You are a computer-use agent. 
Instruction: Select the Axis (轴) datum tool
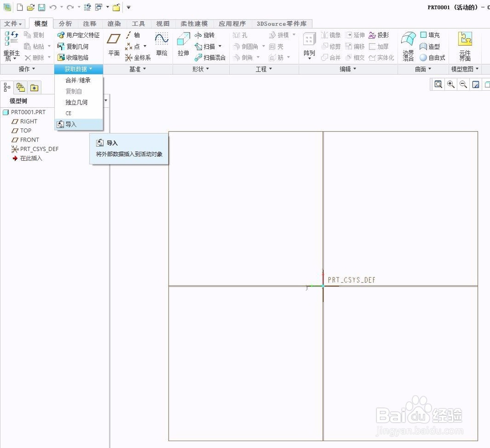point(133,35)
